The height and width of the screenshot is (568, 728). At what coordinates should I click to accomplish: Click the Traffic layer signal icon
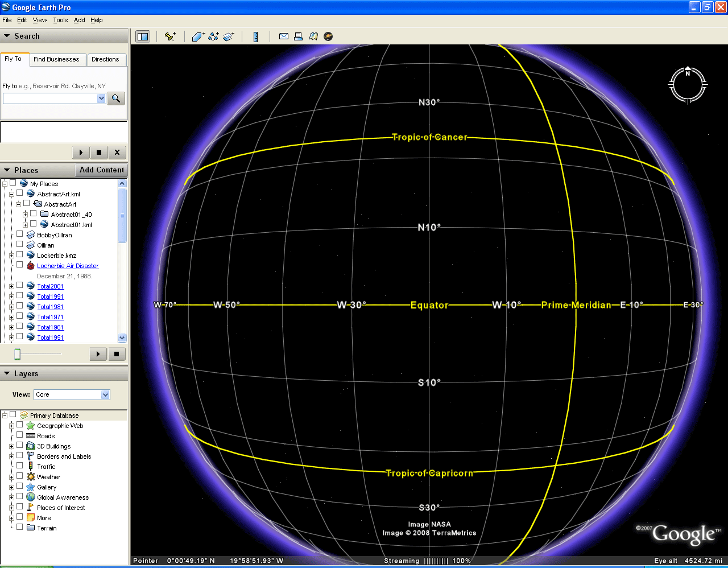tap(31, 467)
